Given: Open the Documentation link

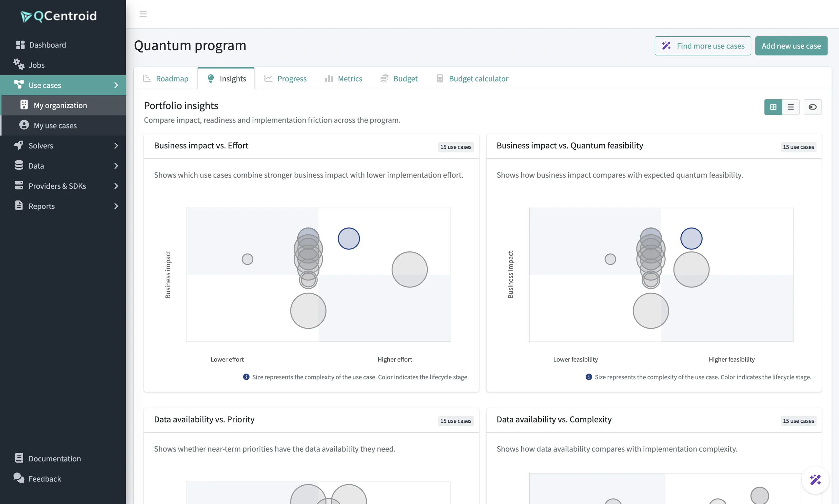Looking at the screenshot, I should [63, 458].
